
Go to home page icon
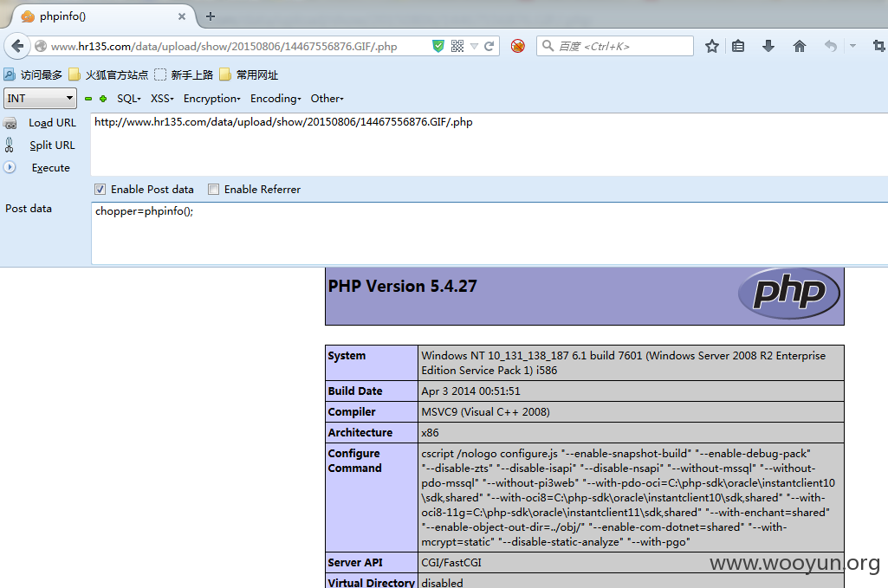tap(799, 46)
